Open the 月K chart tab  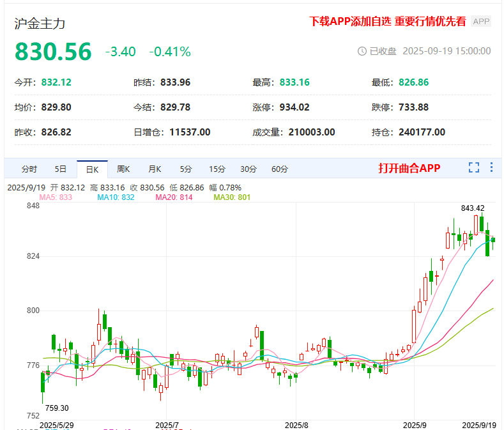pyautogui.click(x=155, y=169)
